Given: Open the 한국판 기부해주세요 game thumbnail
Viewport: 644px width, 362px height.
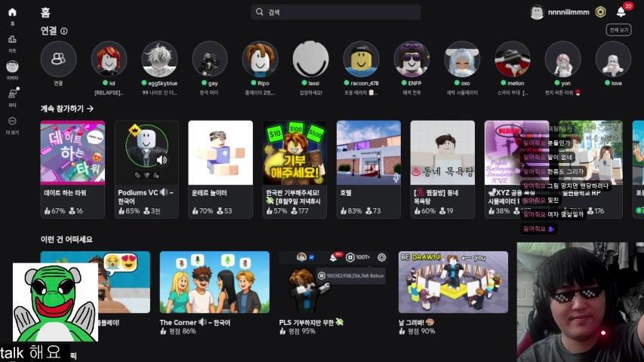Looking at the screenshot, I should coord(294,152).
